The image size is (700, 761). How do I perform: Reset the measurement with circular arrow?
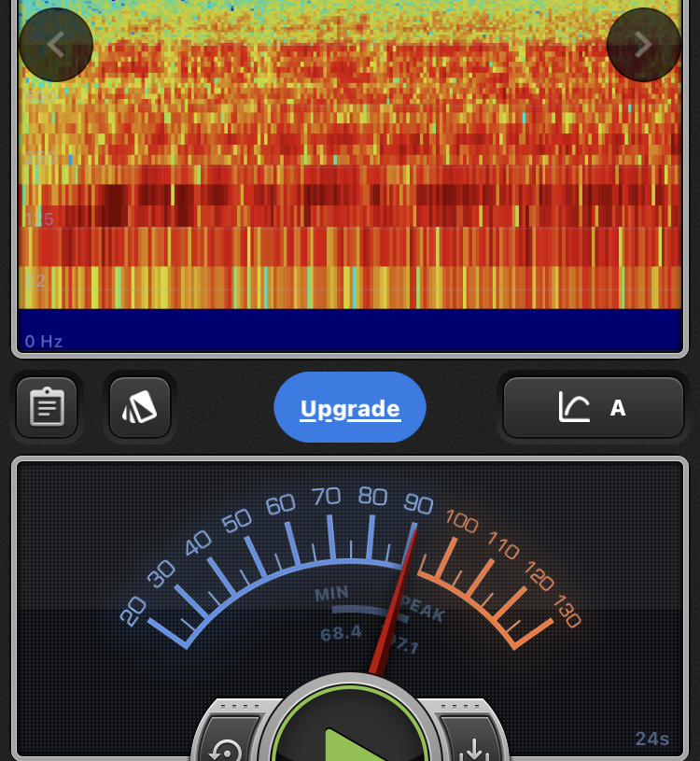coord(226,748)
